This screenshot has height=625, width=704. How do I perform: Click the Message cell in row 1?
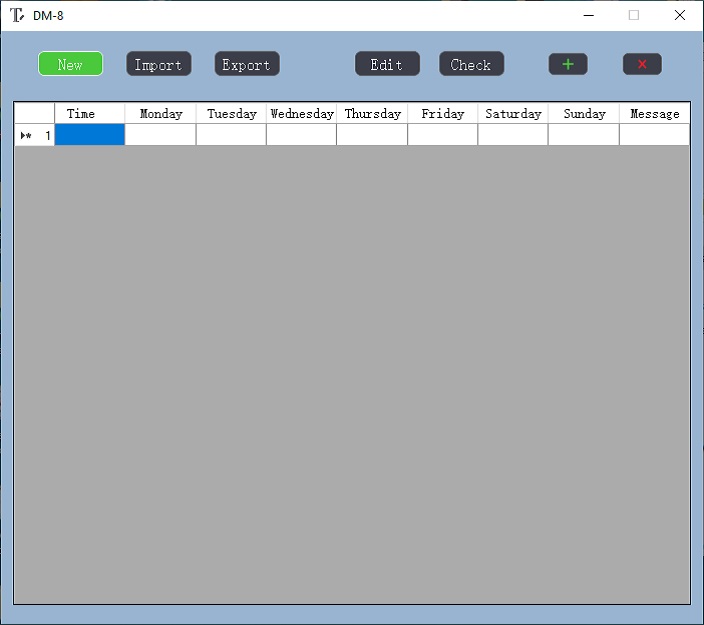pos(654,135)
